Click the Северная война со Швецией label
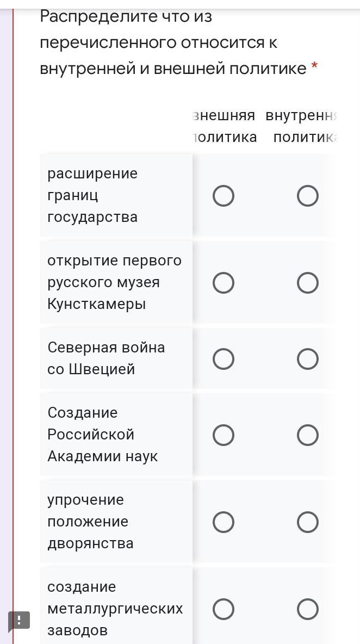The height and width of the screenshot is (644, 360). (106, 358)
